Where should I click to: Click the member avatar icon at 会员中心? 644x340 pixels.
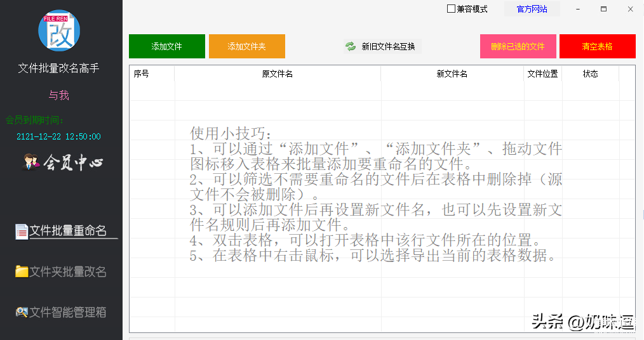point(31,162)
